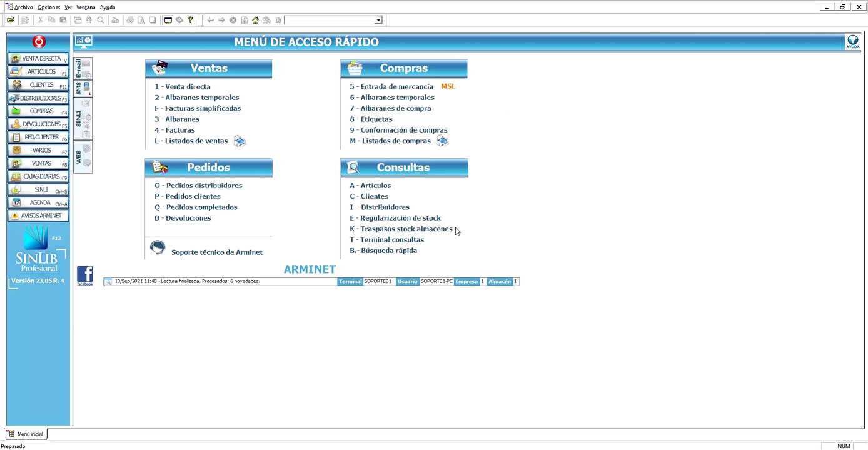Click the house home toolbar icon
868x450 pixels.
255,20
